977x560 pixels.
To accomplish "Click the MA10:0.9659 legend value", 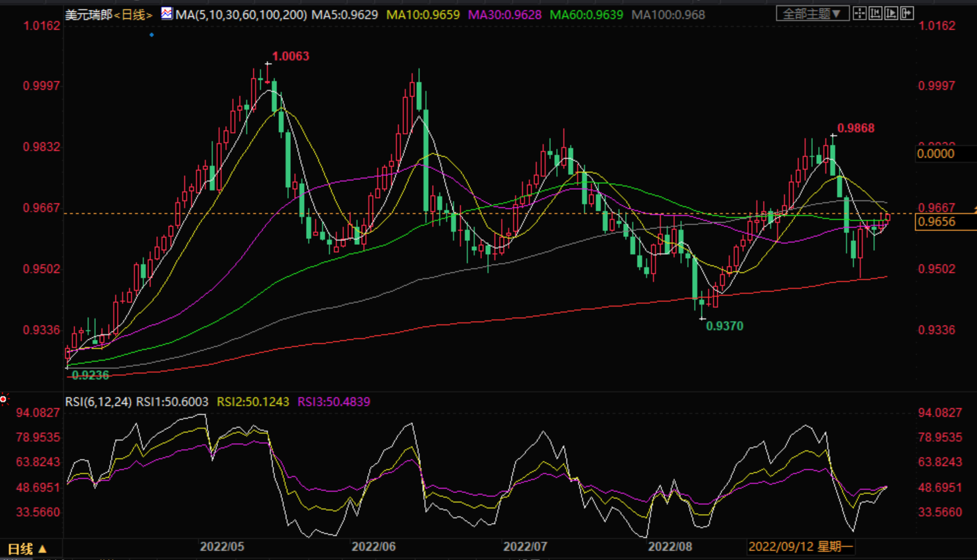I will pyautogui.click(x=423, y=14).
